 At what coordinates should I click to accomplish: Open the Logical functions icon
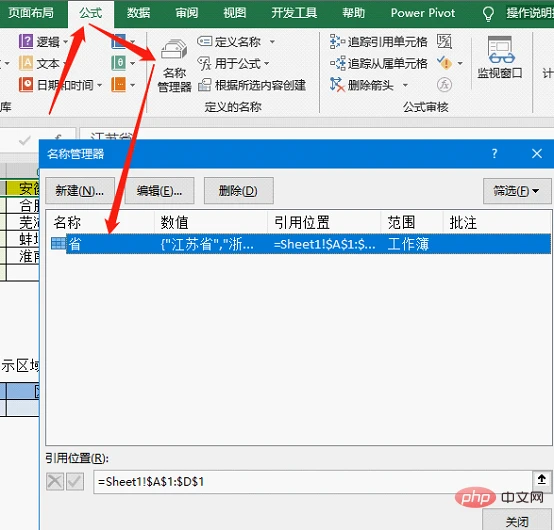26,42
